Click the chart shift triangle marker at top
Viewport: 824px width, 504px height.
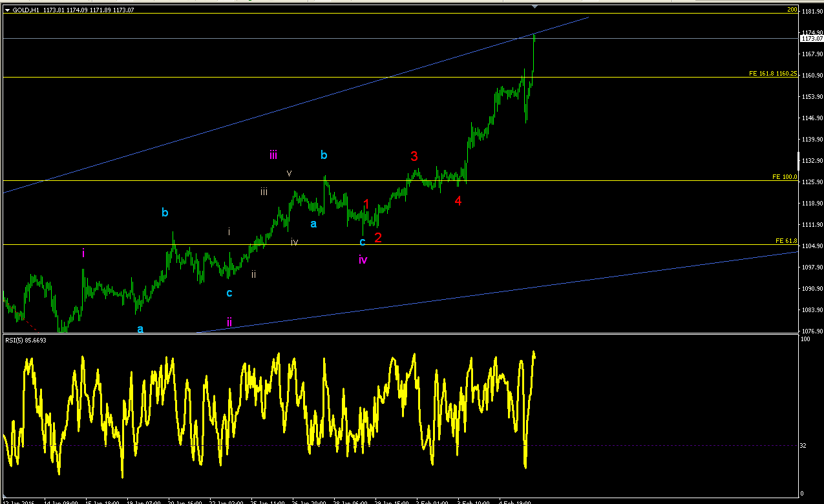click(x=535, y=6)
